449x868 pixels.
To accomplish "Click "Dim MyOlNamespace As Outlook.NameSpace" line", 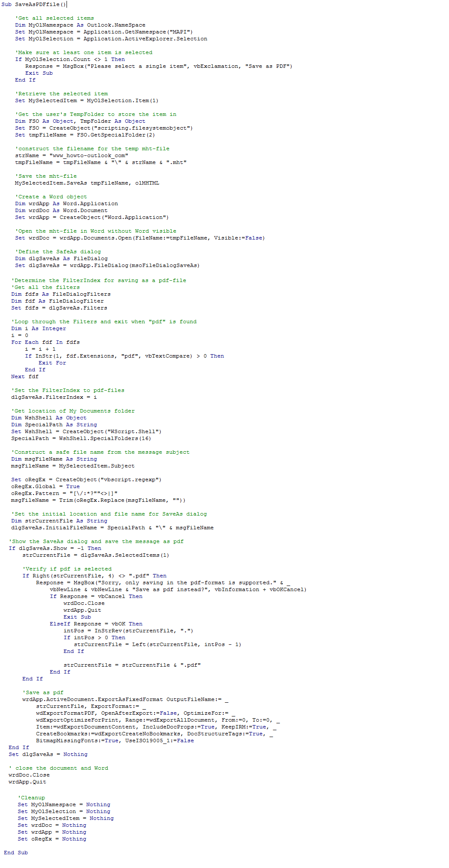I will pos(80,25).
